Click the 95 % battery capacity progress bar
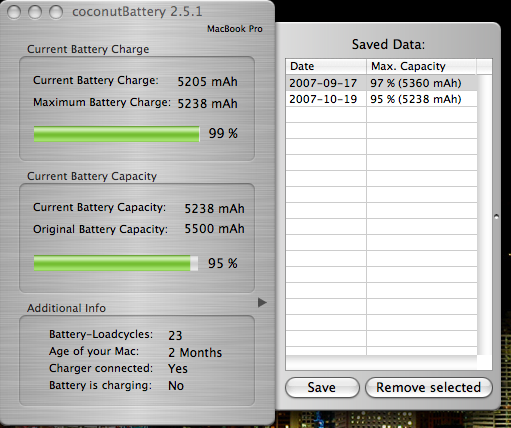Image resolution: width=511 pixels, height=428 pixels. pyautogui.click(x=116, y=263)
